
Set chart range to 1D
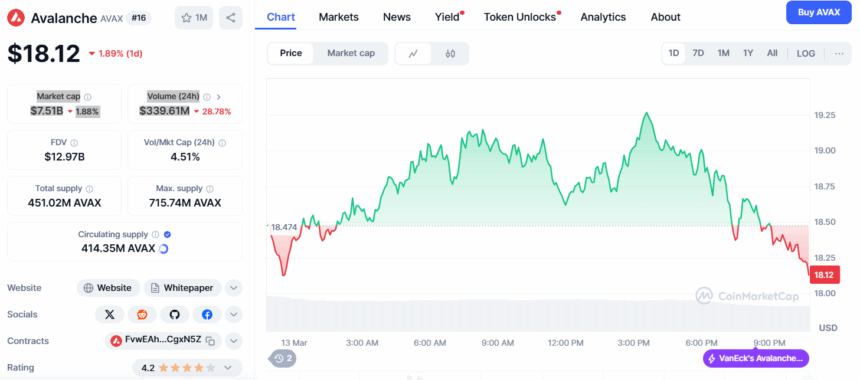tap(674, 53)
